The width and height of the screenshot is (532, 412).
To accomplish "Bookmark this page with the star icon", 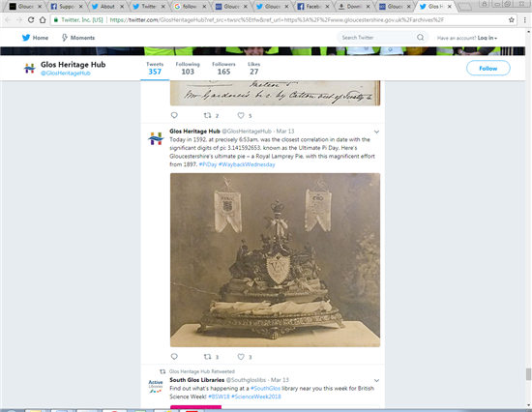I will pyautogui.click(x=512, y=19).
